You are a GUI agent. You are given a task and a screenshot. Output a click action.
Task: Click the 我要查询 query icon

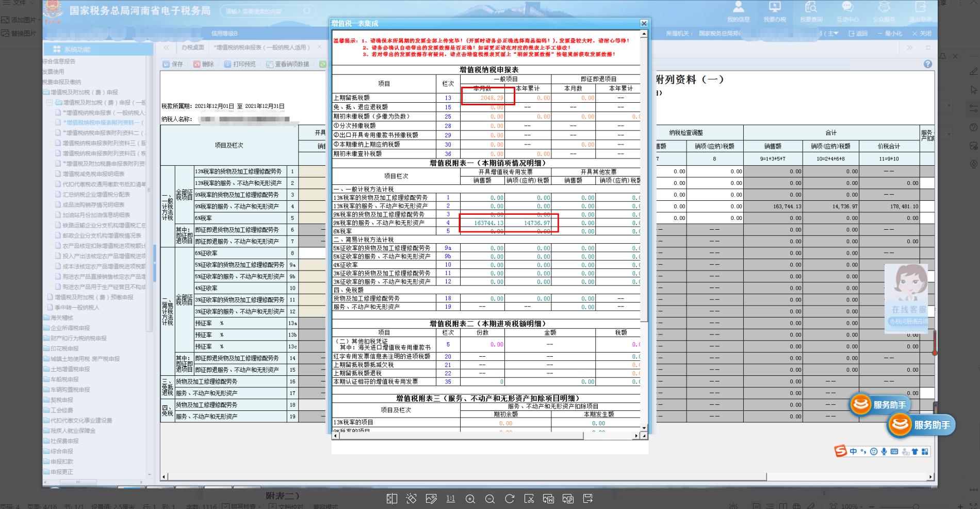point(811,11)
